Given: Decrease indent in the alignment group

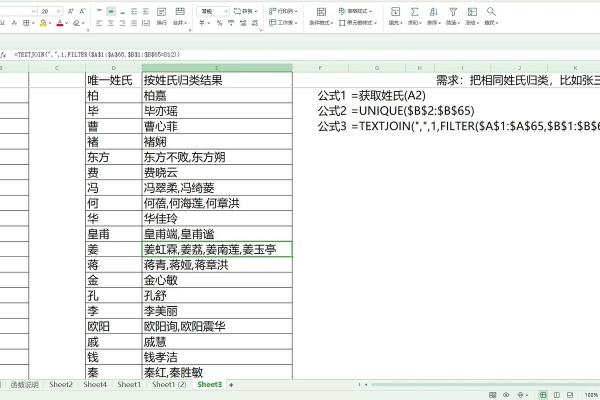Looking at the screenshot, I should [x=134, y=11].
